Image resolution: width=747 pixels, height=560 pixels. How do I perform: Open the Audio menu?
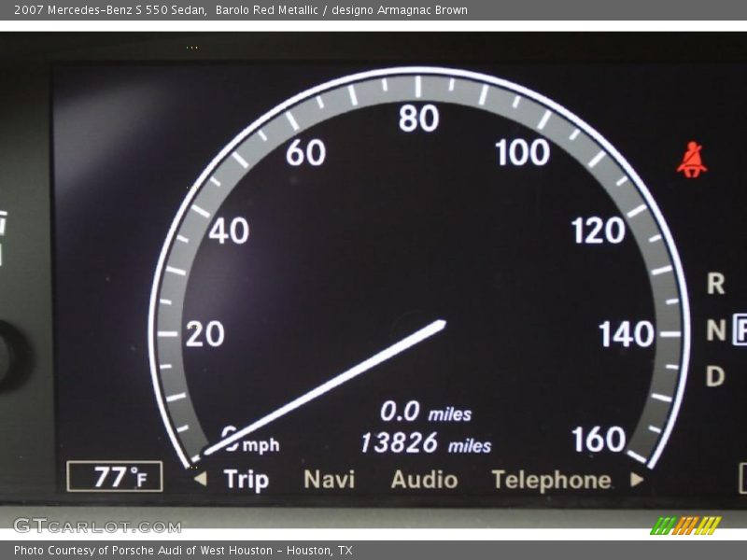pos(424,479)
